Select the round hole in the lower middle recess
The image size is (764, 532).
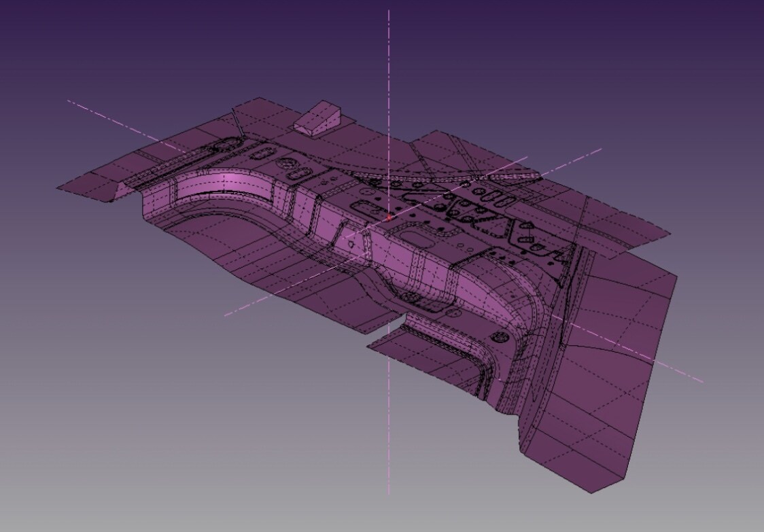pyautogui.click(x=411, y=297)
